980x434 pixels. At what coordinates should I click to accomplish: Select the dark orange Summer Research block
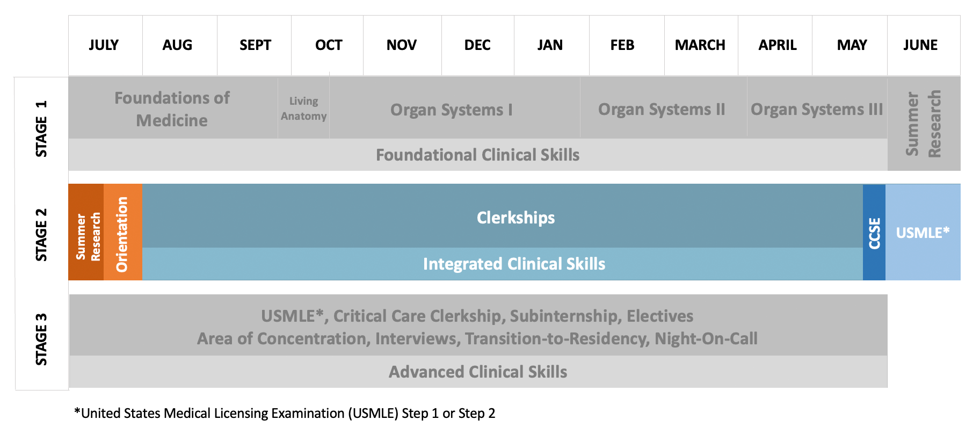pyautogui.click(x=87, y=233)
